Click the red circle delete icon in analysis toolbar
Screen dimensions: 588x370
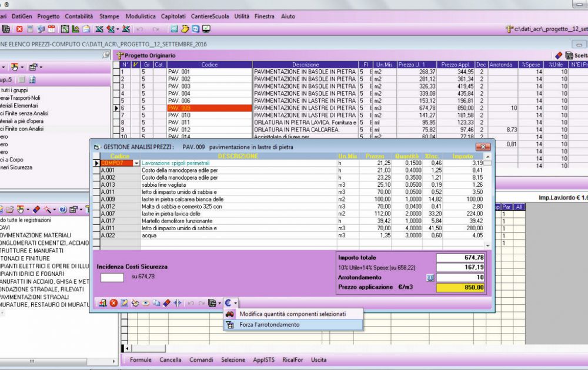(x=113, y=303)
